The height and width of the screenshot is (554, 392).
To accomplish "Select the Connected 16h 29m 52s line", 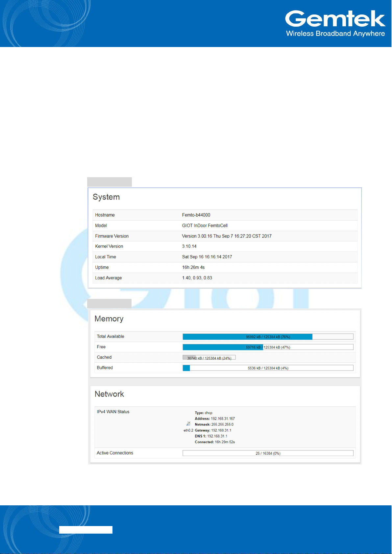I will click(x=215, y=442).
